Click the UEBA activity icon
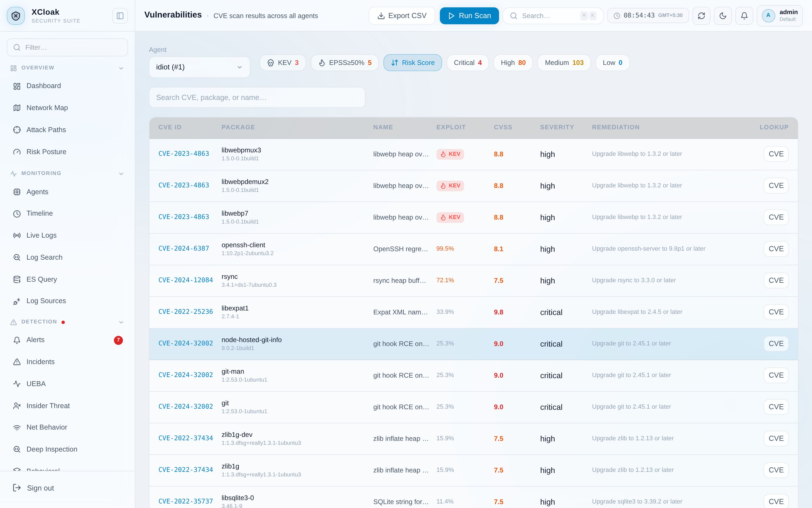This screenshot has height=508, width=812. tap(17, 384)
